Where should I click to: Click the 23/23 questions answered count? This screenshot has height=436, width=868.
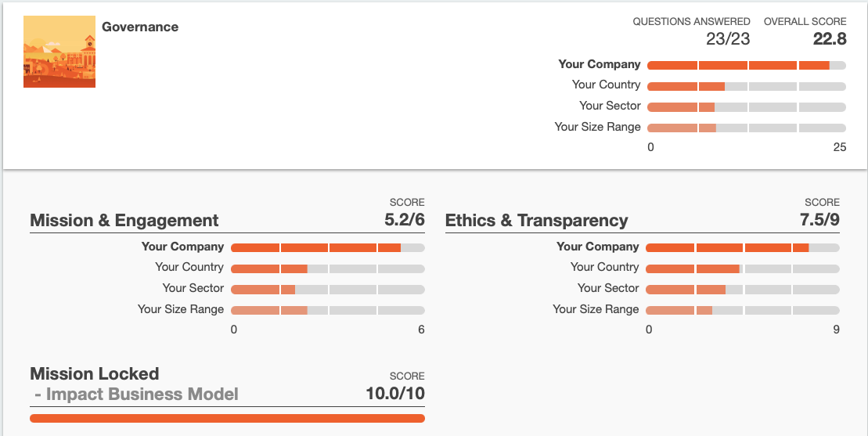click(727, 38)
